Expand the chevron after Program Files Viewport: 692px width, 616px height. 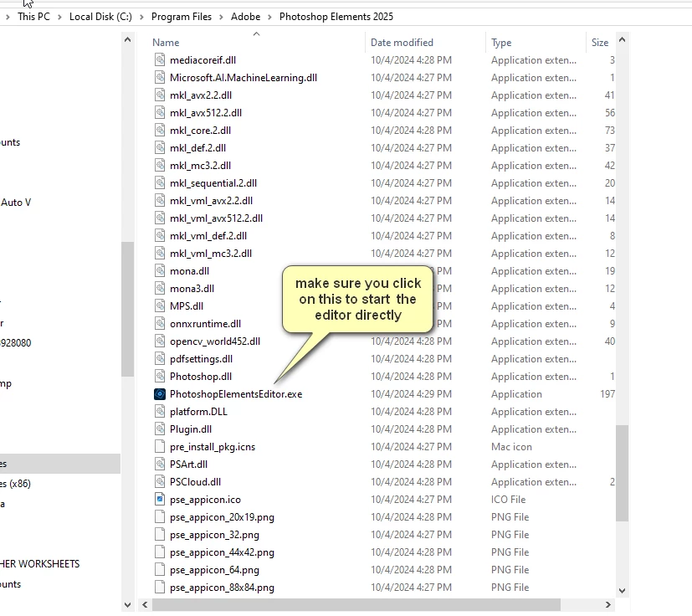(221, 18)
